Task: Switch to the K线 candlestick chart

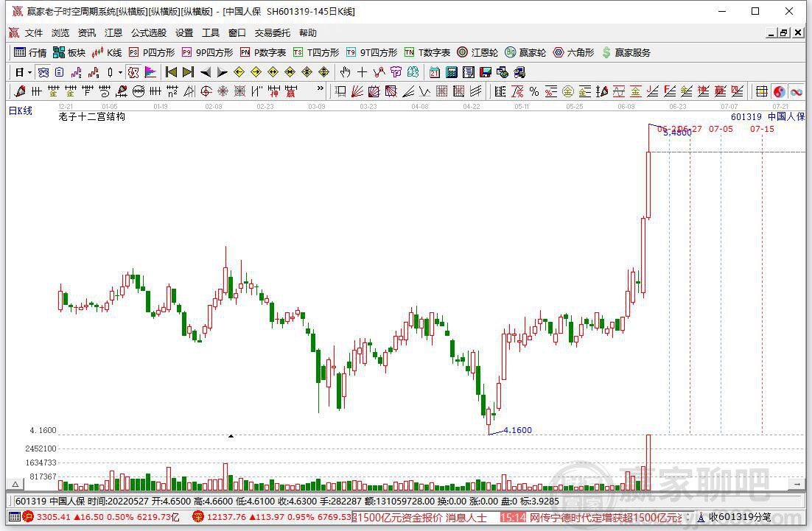Action: click(107, 52)
